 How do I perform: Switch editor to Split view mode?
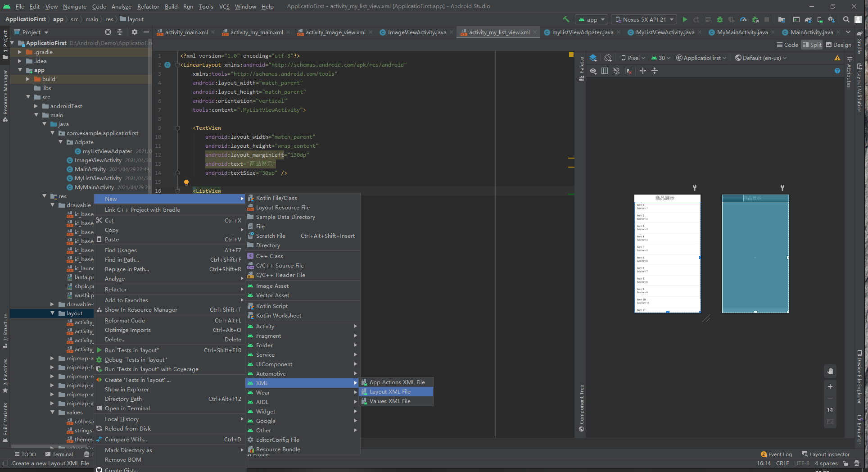(x=812, y=45)
